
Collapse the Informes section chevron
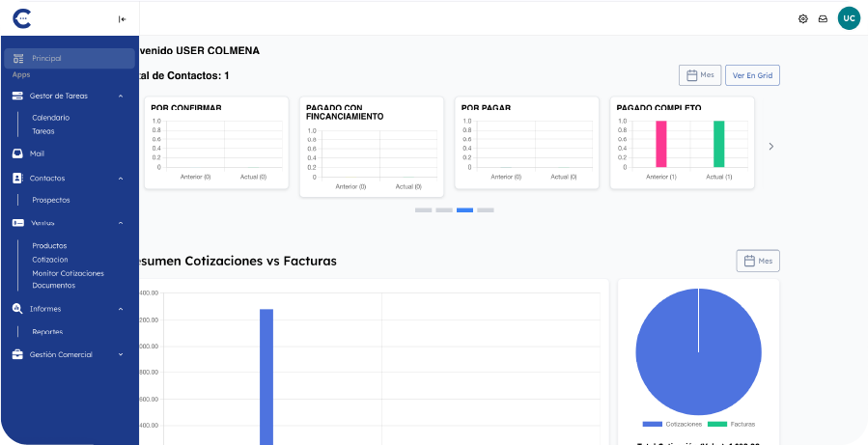click(x=121, y=309)
